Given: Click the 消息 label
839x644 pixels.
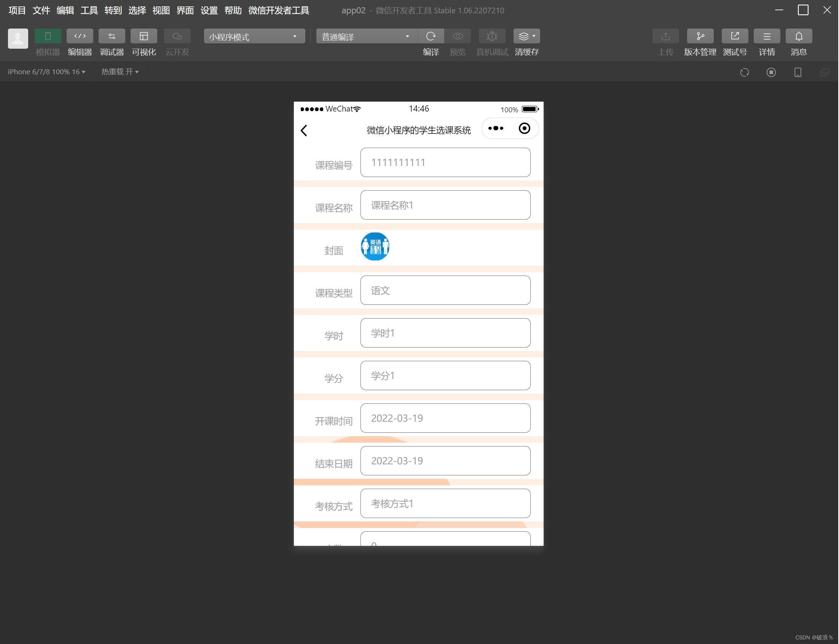Looking at the screenshot, I should (x=799, y=52).
